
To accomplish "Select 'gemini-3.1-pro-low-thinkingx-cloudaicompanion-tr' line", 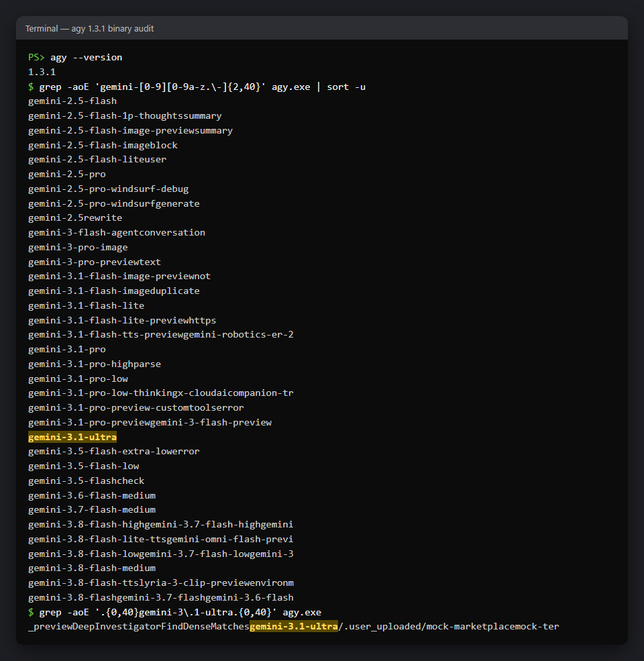I will [x=161, y=393].
